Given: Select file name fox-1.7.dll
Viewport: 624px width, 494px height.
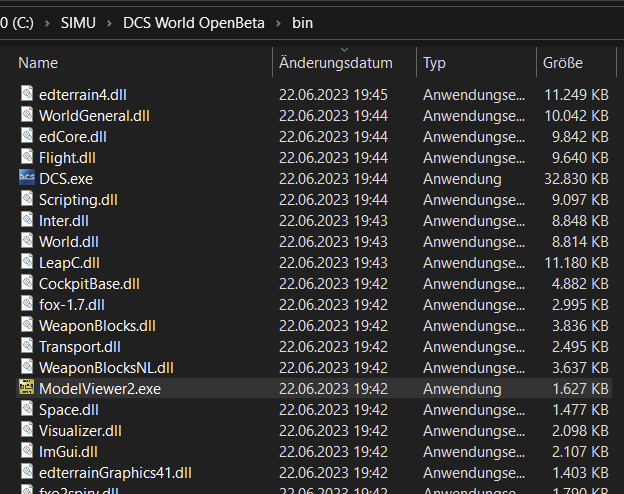Looking at the screenshot, I should pos(72,305).
